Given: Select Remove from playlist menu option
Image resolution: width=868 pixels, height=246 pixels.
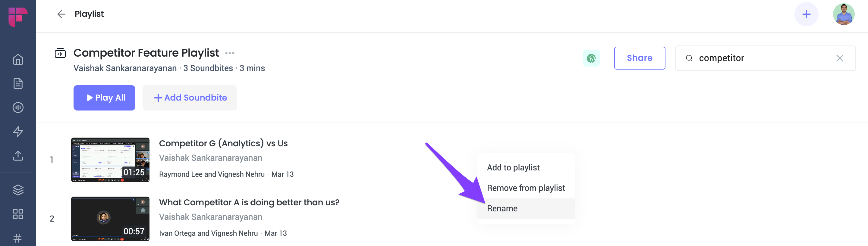Looking at the screenshot, I should click(x=526, y=188).
